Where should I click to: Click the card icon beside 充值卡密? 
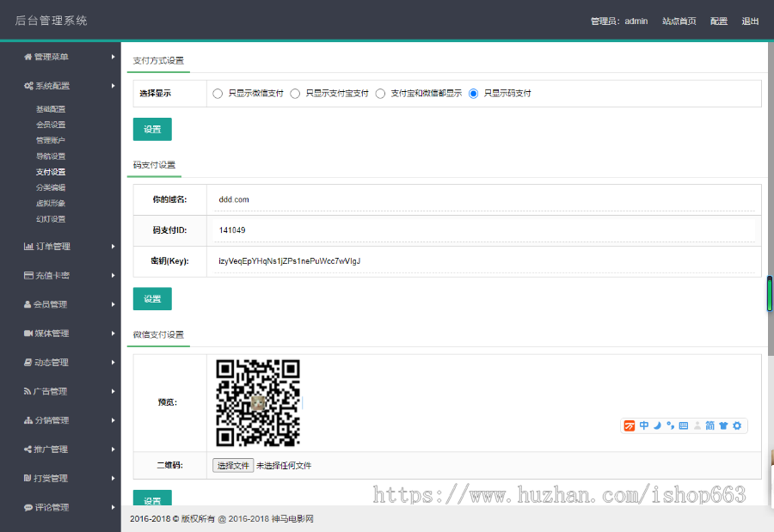(28, 275)
